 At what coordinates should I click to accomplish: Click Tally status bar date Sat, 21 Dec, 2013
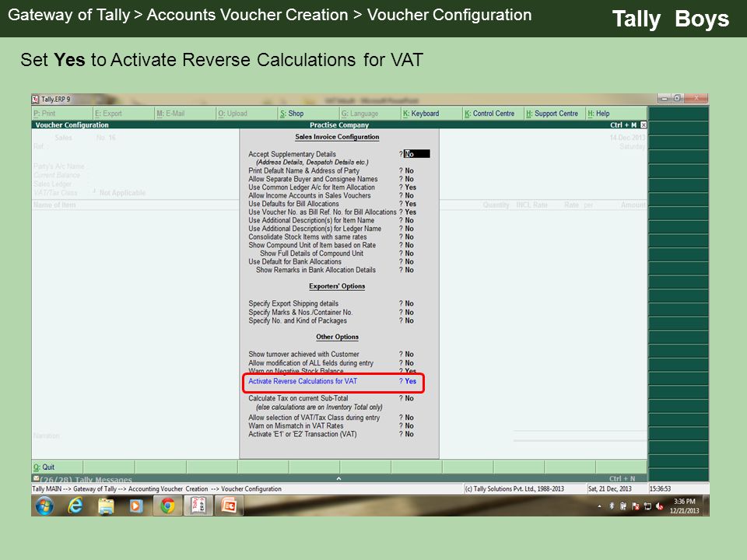(x=610, y=488)
